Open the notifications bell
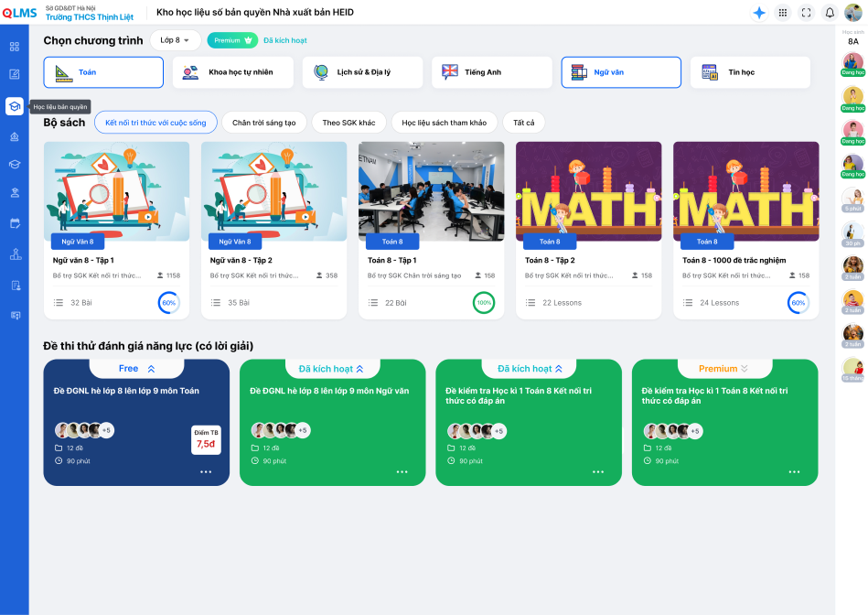This screenshot has width=868, height=615. coord(830,13)
